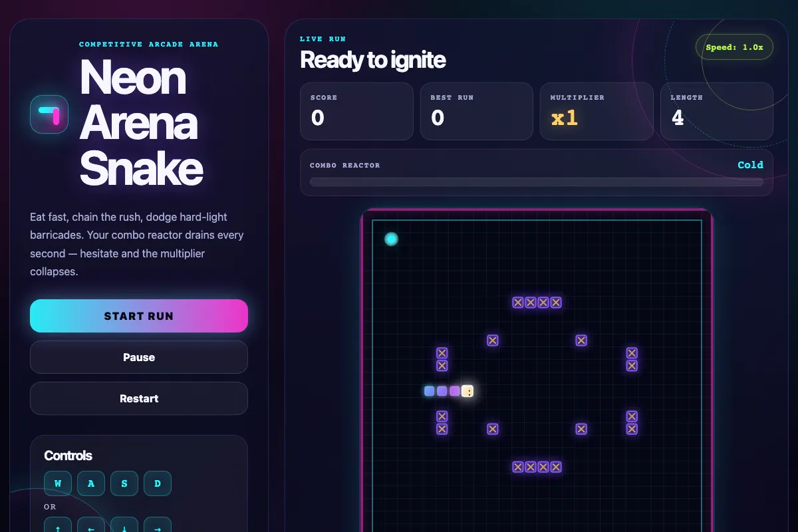Click the down arrow control key
This screenshot has width=798, height=532.
(x=124, y=525)
